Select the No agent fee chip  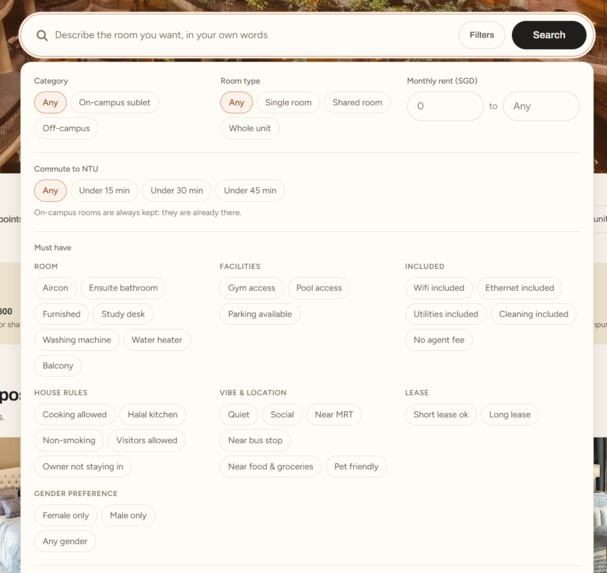click(439, 340)
